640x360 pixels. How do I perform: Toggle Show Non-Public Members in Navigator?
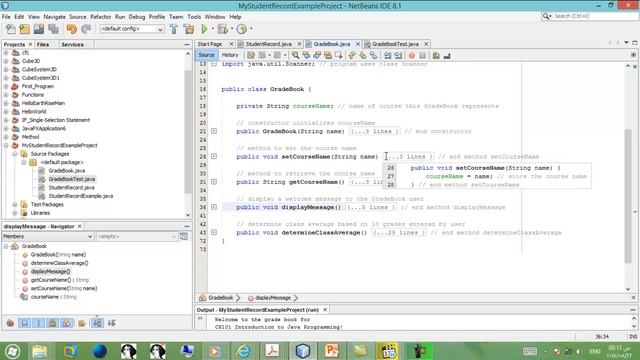[52, 323]
